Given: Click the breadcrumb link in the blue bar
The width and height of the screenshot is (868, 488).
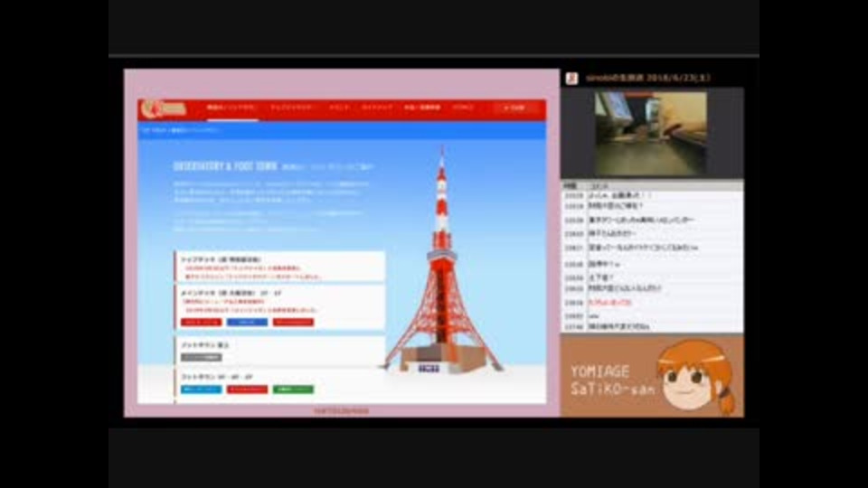Looking at the screenshot, I should (181, 130).
